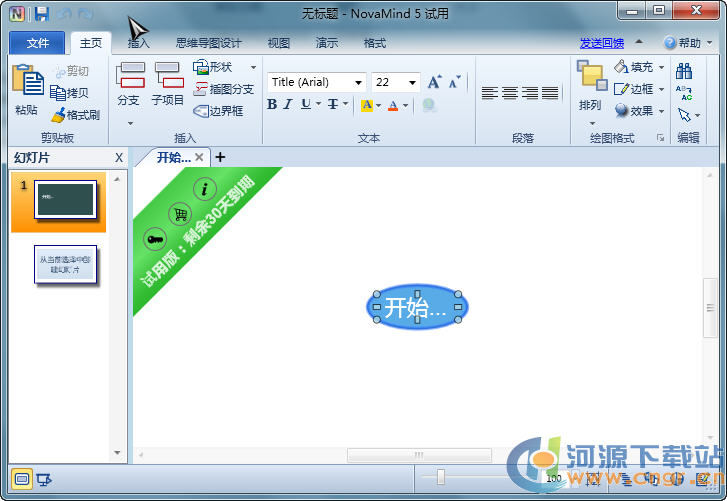Toggle Strikethrough text formatting
The image size is (727, 501).
[x=332, y=104]
